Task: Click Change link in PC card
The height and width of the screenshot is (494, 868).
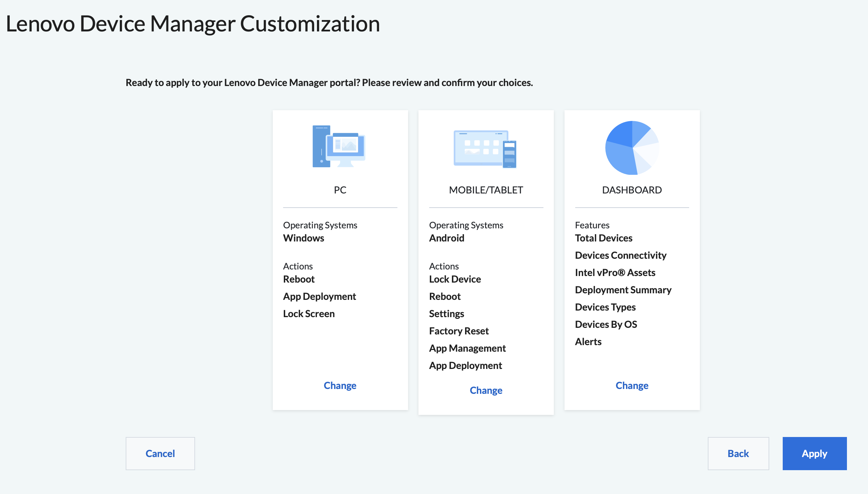Action: click(340, 386)
